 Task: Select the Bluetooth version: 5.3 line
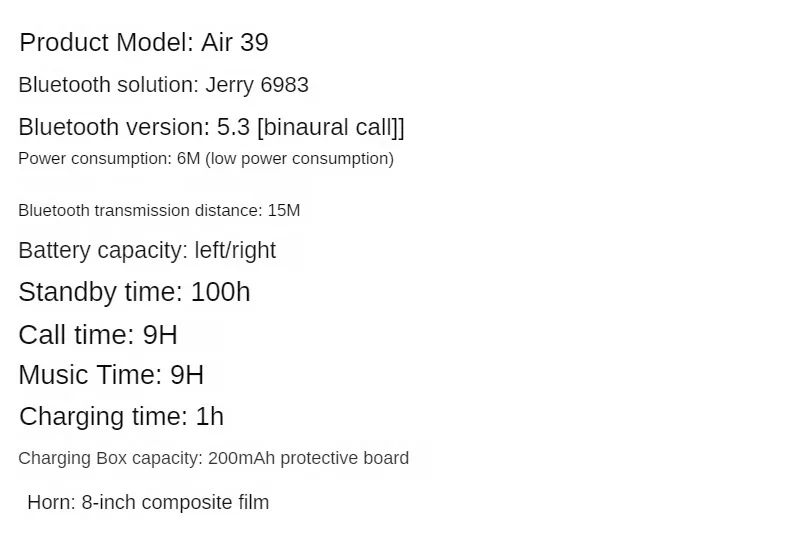[x=211, y=127]
